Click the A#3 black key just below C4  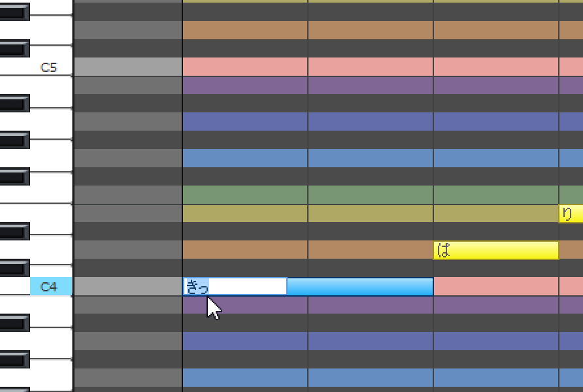[15, 323]
